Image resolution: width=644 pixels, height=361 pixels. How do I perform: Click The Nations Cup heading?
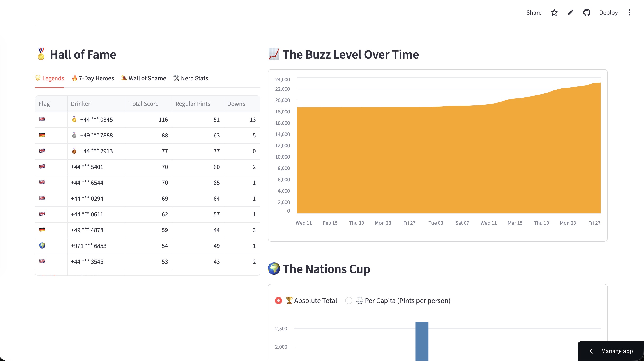[x=326, y=269]
